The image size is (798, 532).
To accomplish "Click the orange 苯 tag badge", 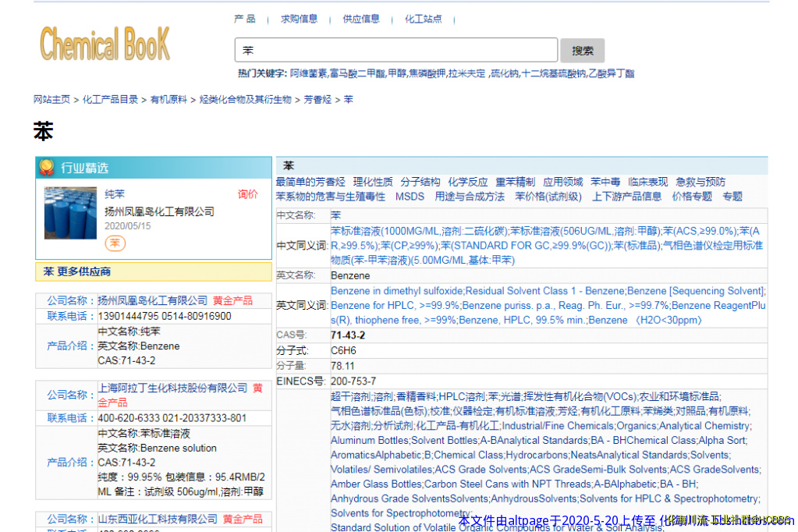I will pos(115,243).
